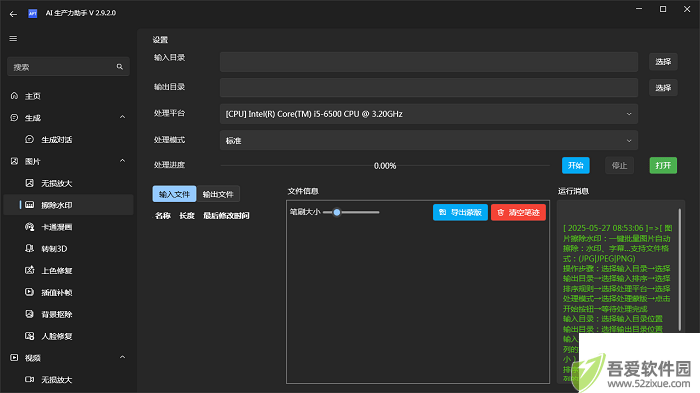Sort by 名称 column header
This screenshot has height=393, width=700.
click(x=163, y=216)
